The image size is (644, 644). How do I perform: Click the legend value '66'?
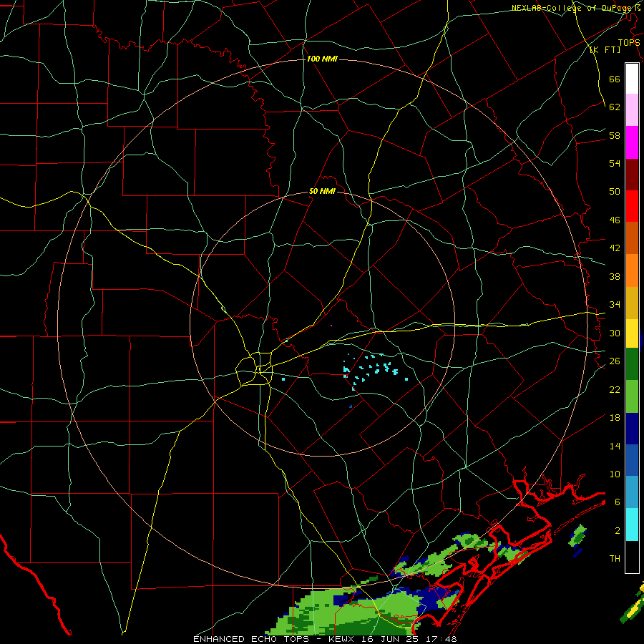(x=615, y=79)
